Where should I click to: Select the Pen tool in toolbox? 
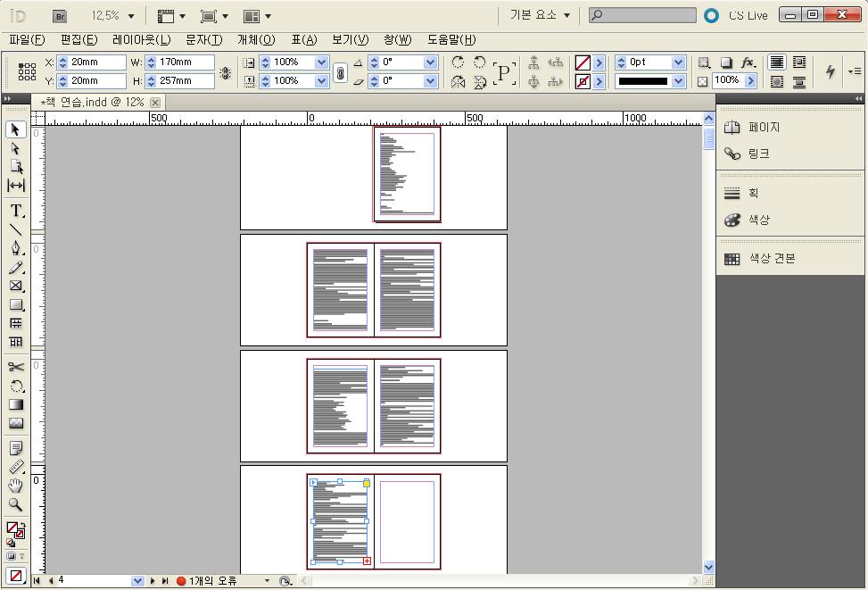coord(16,248)
